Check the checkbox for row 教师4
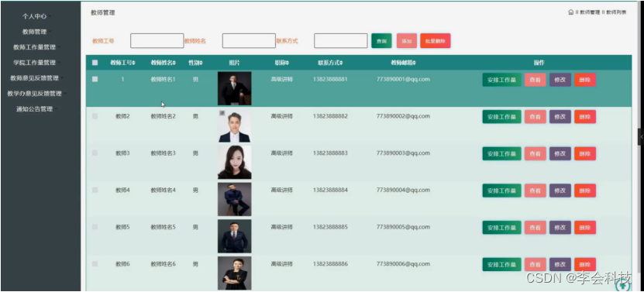644x292 pixels. pos(95,191)
